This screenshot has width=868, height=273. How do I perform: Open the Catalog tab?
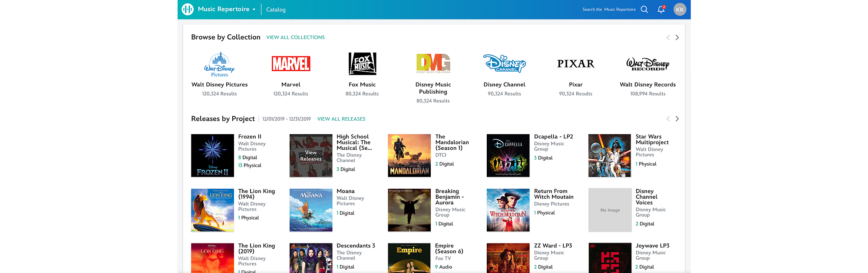click(x=276, y=10)
